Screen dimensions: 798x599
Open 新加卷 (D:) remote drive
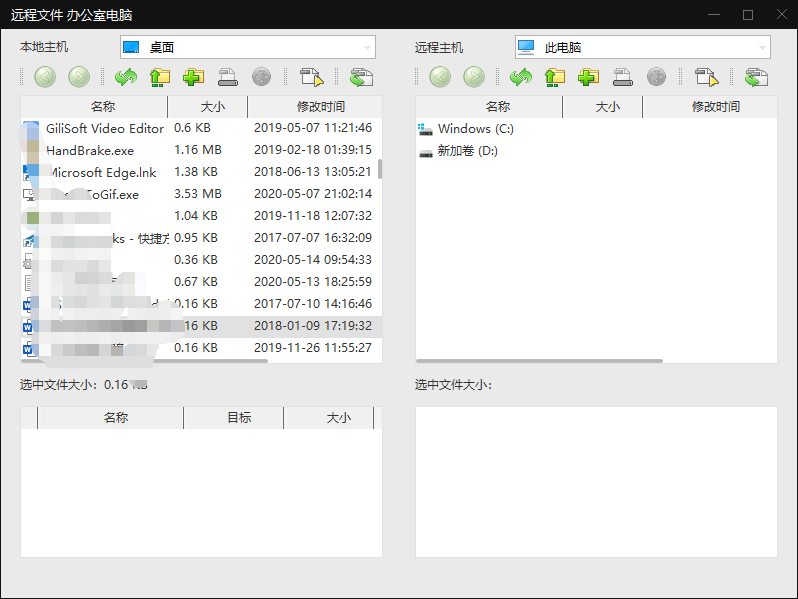(x=458, y=151)
